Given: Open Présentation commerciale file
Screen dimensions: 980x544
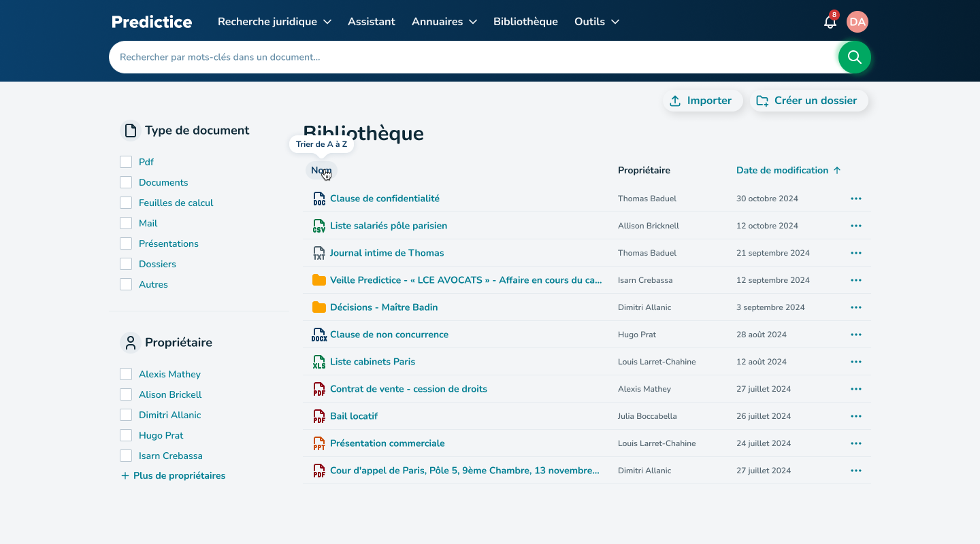Looking at the screenshot, I should [x=387, y=443].
